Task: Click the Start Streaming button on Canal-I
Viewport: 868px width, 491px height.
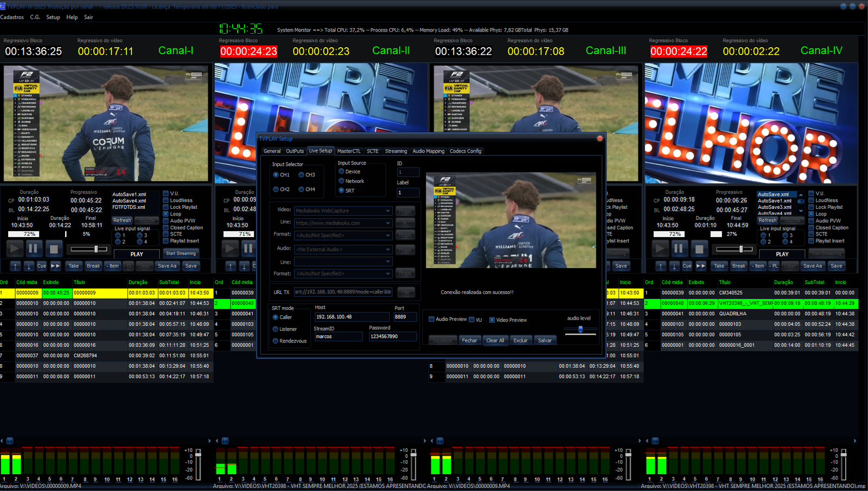Action: point(181,253)
